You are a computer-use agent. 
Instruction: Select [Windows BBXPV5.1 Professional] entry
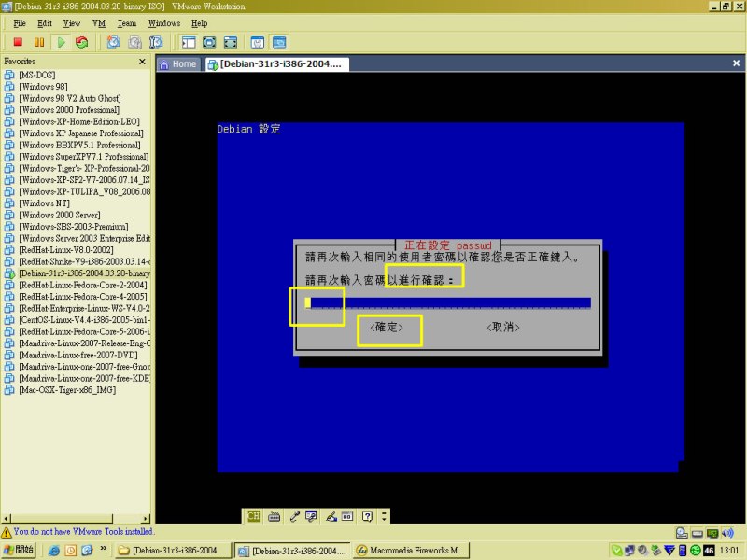pyautogui.click(x=79, y=145)
